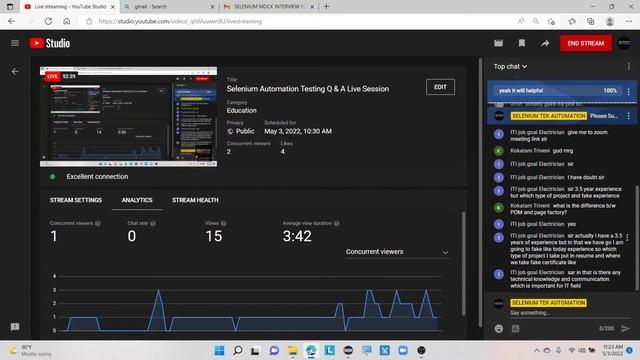
Task: Click the Education category text
Action: pyautogui.click(x=242, y=111)
